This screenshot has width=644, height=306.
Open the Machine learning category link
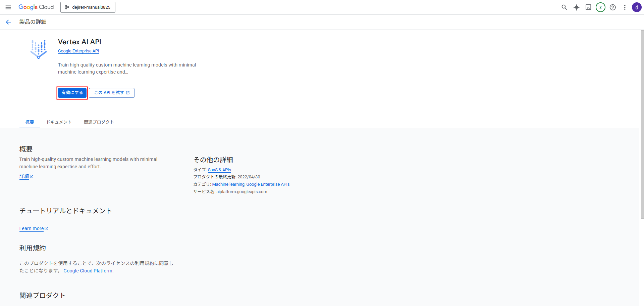(228, 184)
